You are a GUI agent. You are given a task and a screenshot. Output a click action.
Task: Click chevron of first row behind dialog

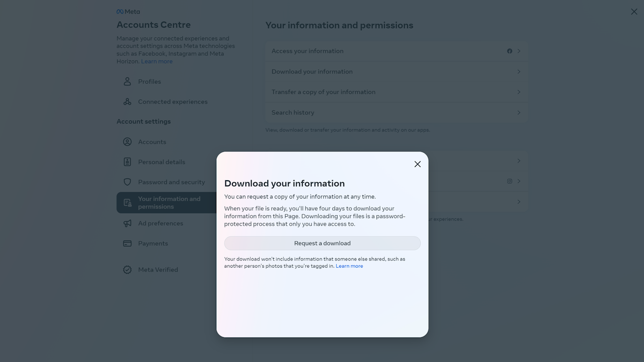click(519, 161)
